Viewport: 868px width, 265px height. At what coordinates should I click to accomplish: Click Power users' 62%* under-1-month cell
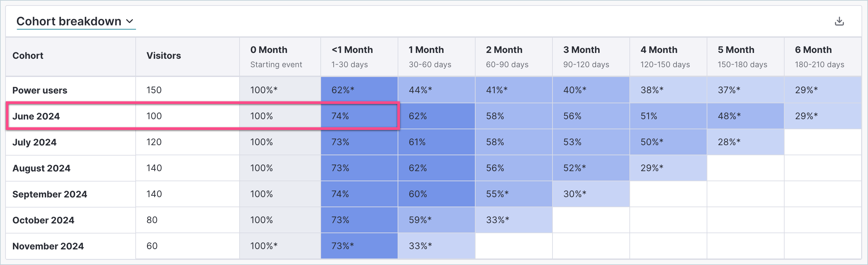point(343,90)
